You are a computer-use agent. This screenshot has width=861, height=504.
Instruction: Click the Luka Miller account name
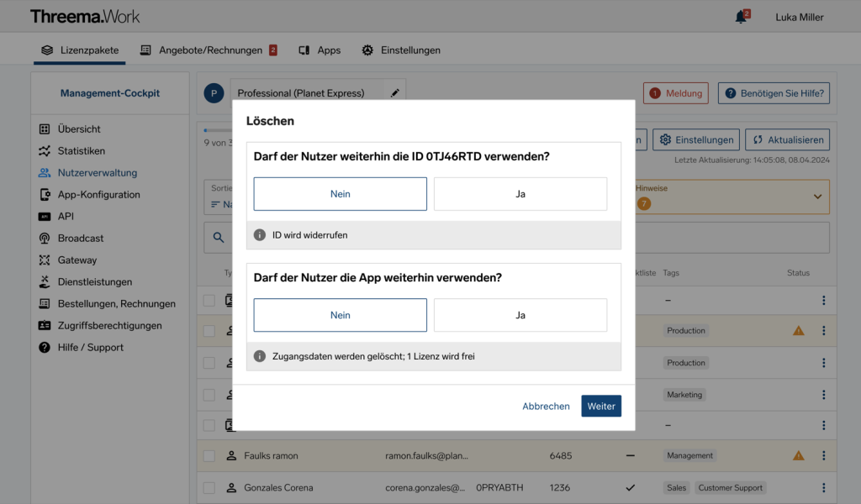(x=799, y=17)
